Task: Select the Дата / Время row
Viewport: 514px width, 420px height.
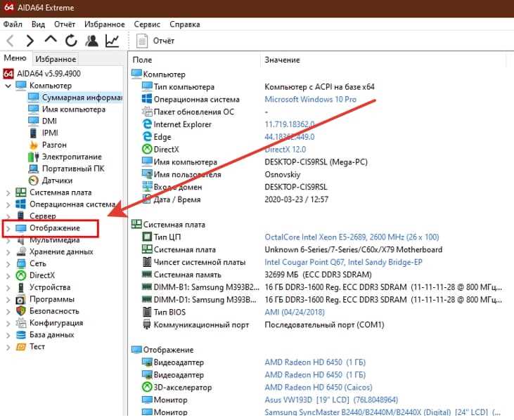Action: 235,199
